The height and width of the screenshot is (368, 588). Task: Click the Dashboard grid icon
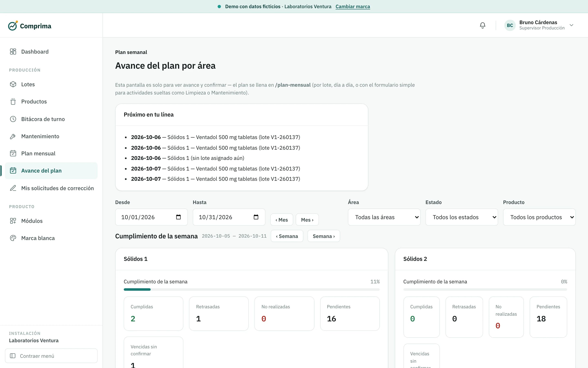[x=13, y=52]
